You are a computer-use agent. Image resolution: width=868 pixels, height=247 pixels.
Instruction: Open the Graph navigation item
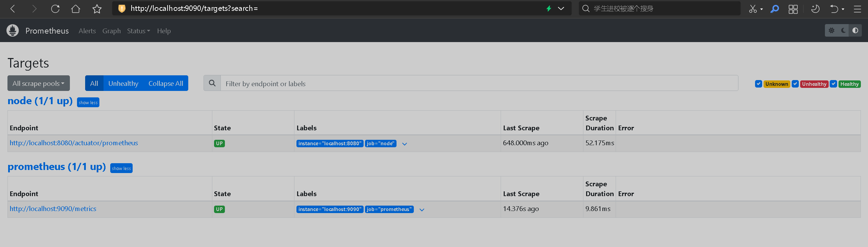coord(112,31)
